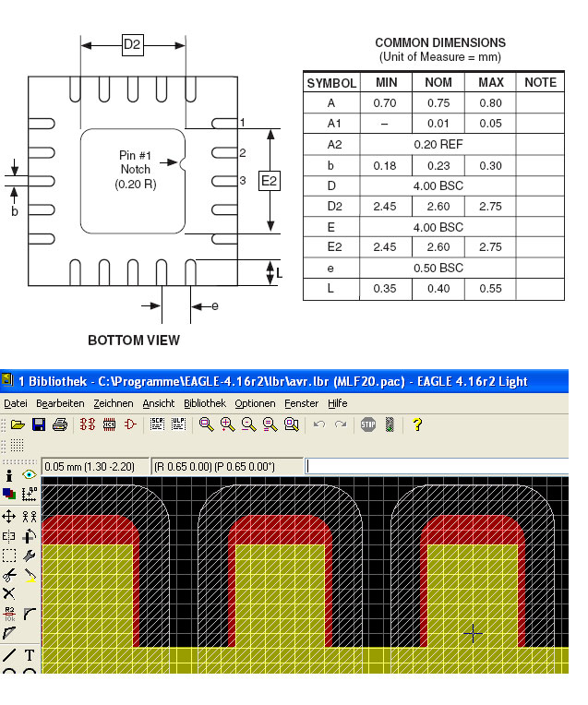
Task: Click the Redo arrow icon
Action: tap(341, 424)
